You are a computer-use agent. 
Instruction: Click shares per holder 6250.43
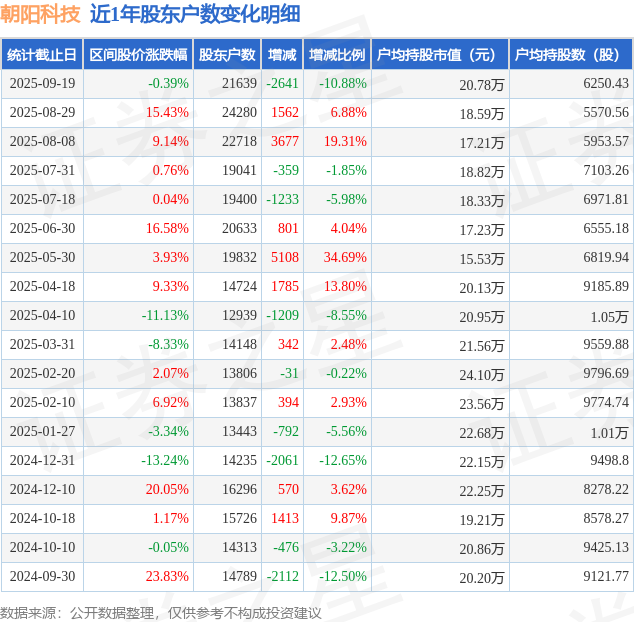[606, 83]
